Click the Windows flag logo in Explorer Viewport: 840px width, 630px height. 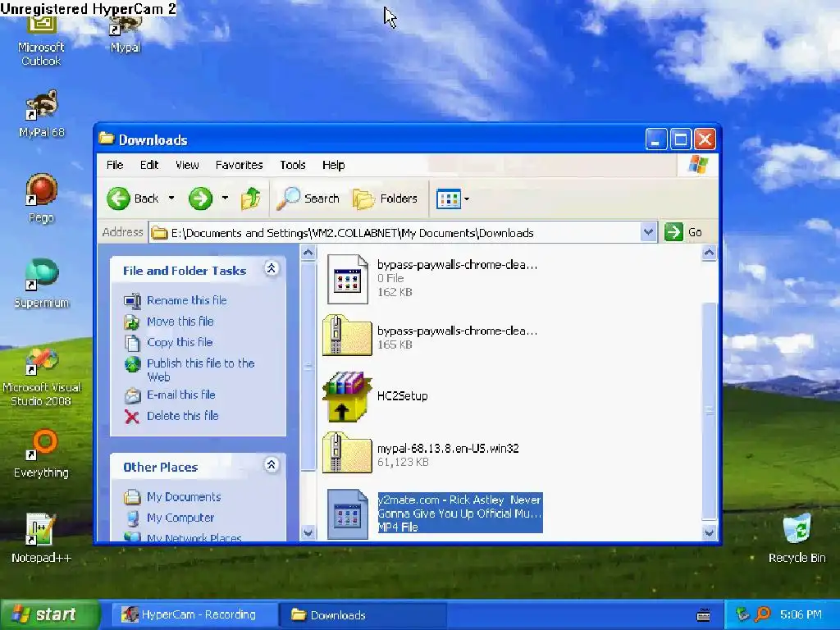point(699,164)
